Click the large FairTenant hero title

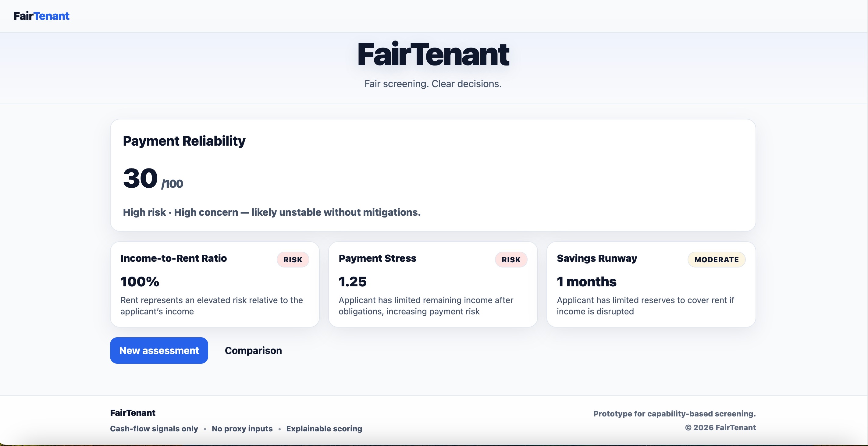433,55
